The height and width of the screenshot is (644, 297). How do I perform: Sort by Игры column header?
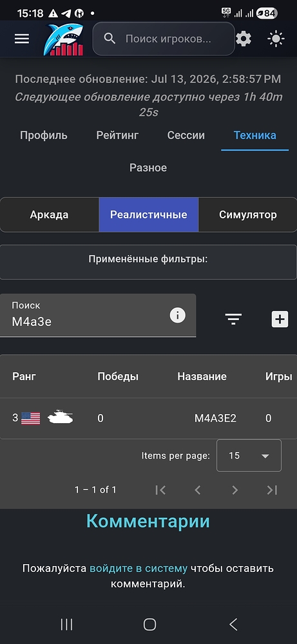279,376
